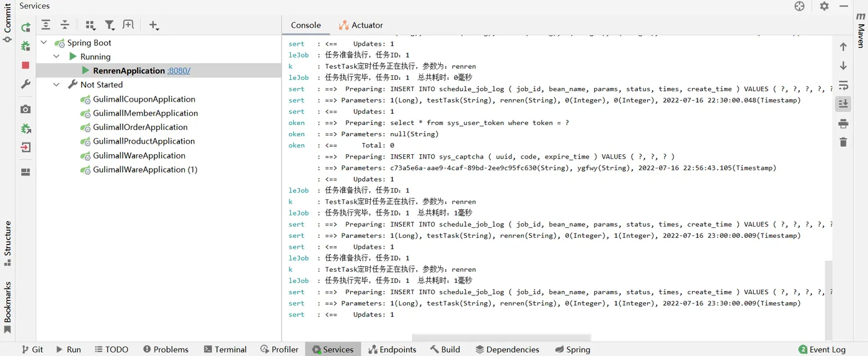Viewport: 868px width, 356px height.
Task: Click the exit arrow icon in sidebar
Action: 25,147
